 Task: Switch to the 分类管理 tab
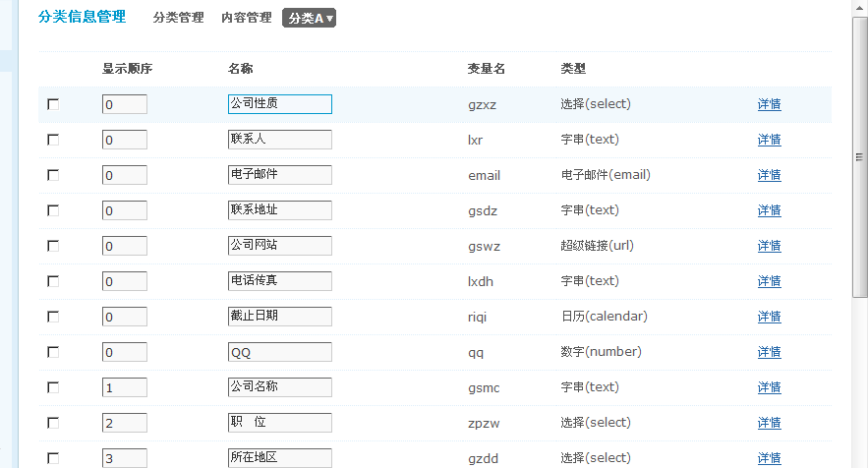(x=178, y=18)
